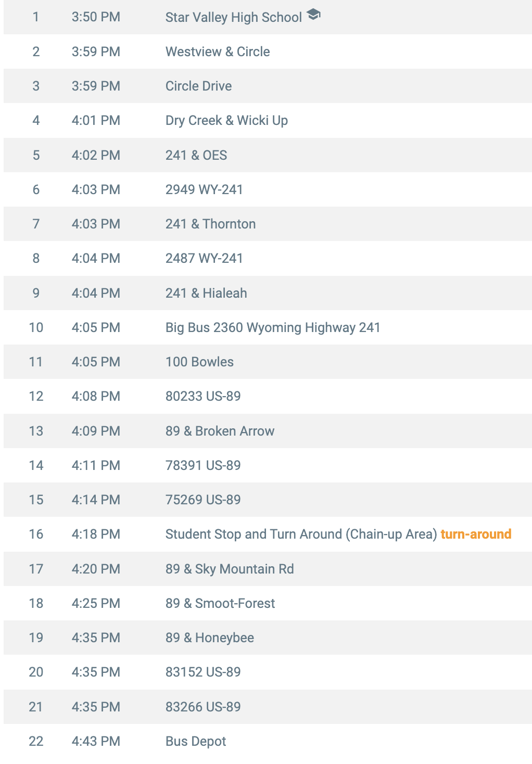
Task: Click the graduation cap school icon
Action: click(x=313, y=15)
